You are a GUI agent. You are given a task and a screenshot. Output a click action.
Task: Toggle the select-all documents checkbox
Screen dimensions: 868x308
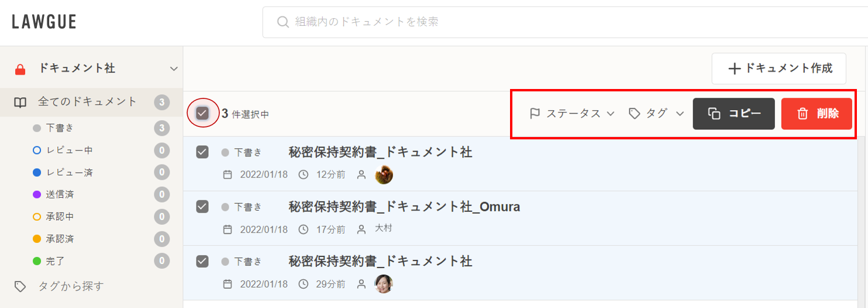(x=202, y=113)
